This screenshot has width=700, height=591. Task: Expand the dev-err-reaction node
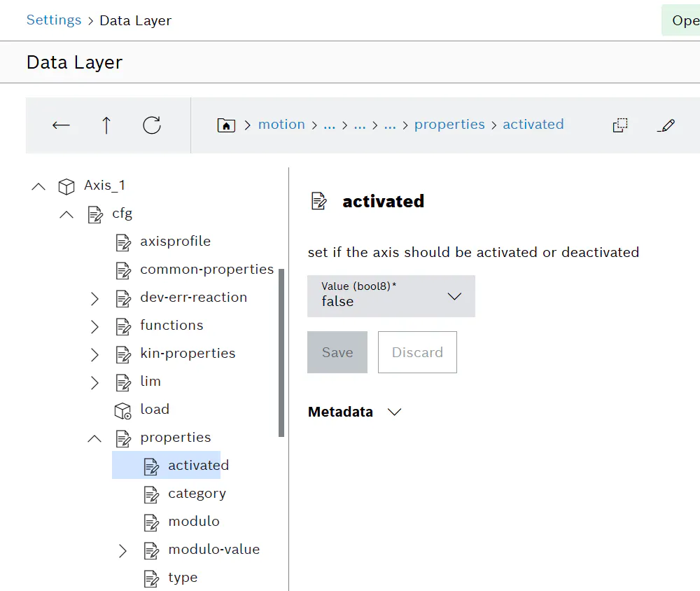coord(94,298)
